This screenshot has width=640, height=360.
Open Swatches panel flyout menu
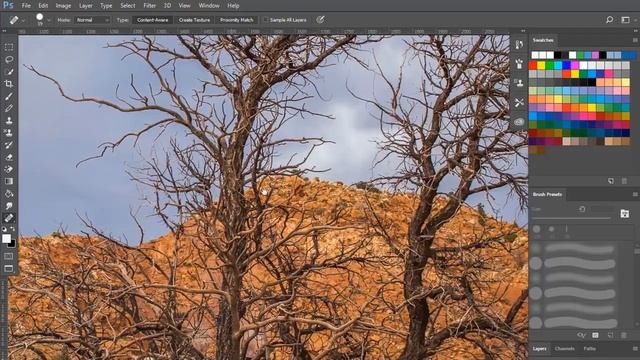click(x=635, y=40)
